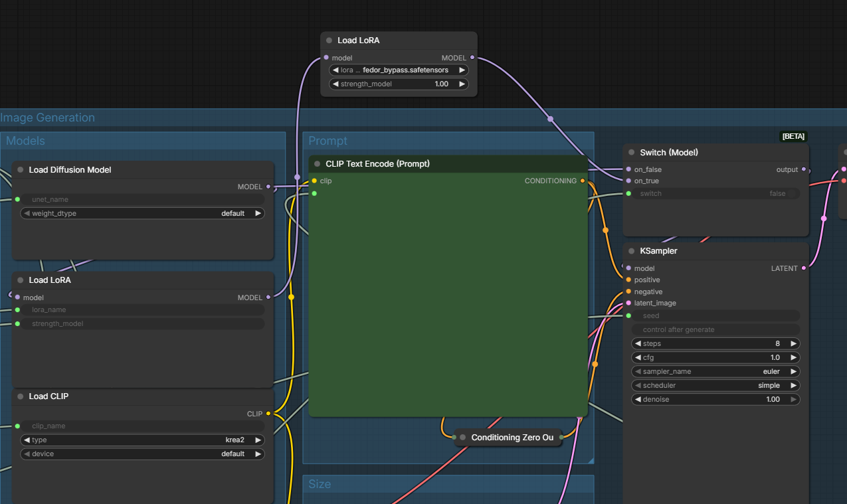Screen dimensions: 847x504
Task: Click the Size group title
Action: [320, 484]
